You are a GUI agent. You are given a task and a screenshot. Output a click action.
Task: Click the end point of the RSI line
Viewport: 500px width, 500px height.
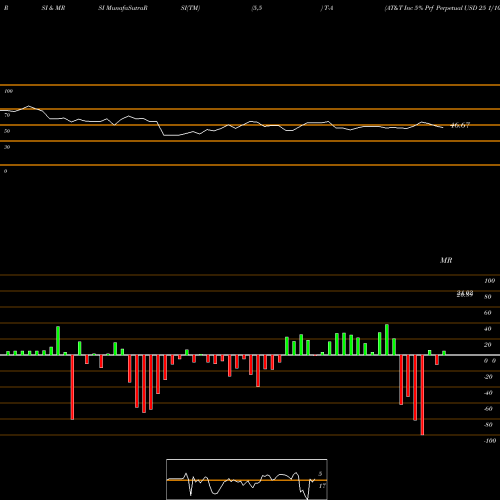[443, 128]
